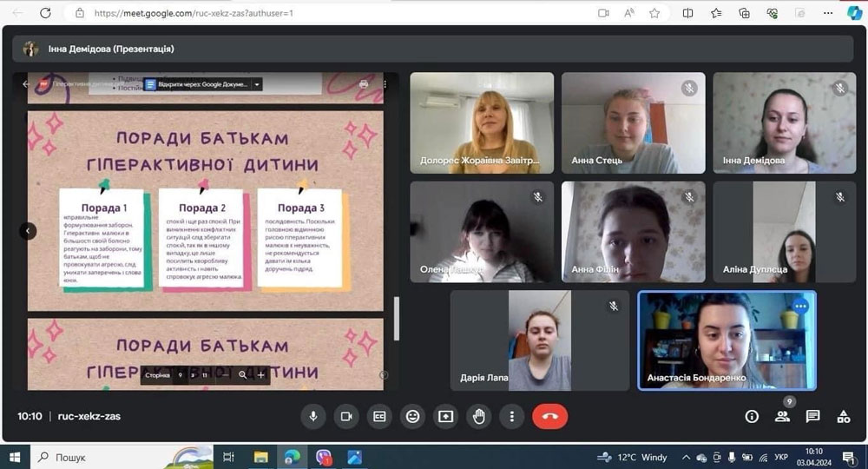Click the red leave call button
868x469 pixels.
coord(549,416)
